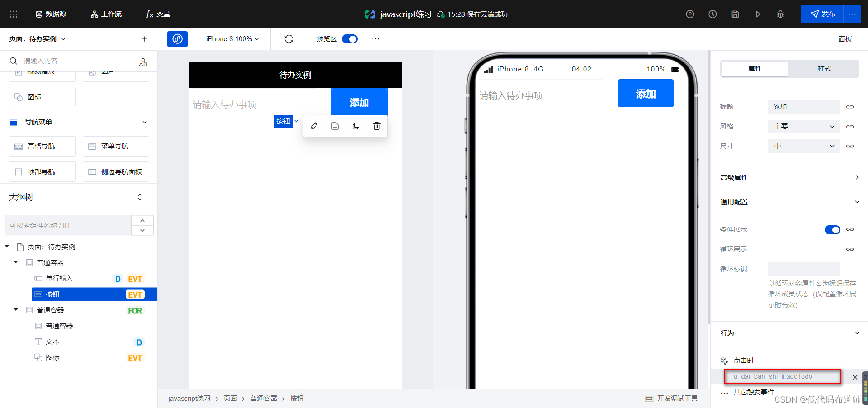
Task: Open the 尺寸 size dropdown 中
Action: click(x=804, y=146)
